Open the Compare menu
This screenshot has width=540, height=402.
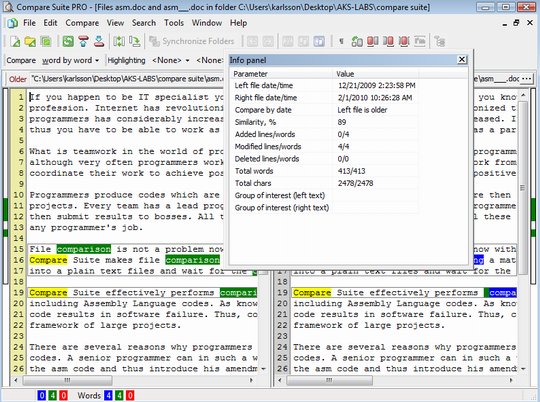[x=82, y=23]
